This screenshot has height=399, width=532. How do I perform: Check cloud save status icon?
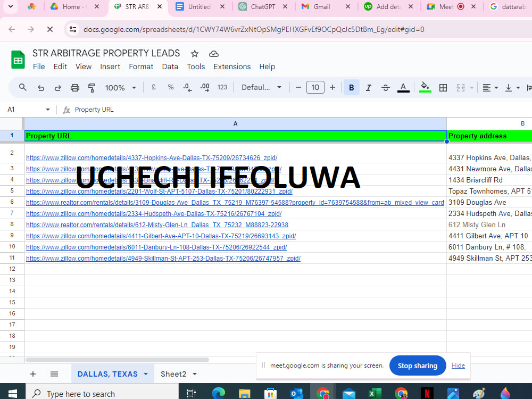click(213, 54)
